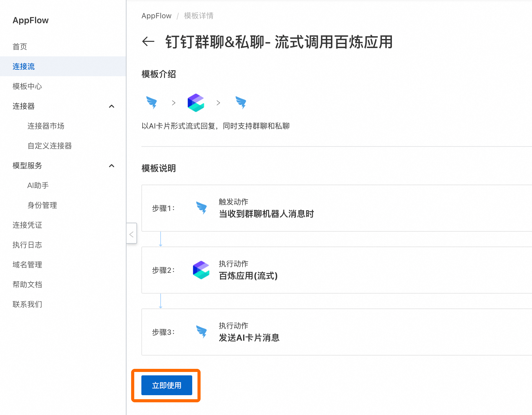
Task: Click the DingTalk icon in 步骤3 row
Action: tap(202, 332)
